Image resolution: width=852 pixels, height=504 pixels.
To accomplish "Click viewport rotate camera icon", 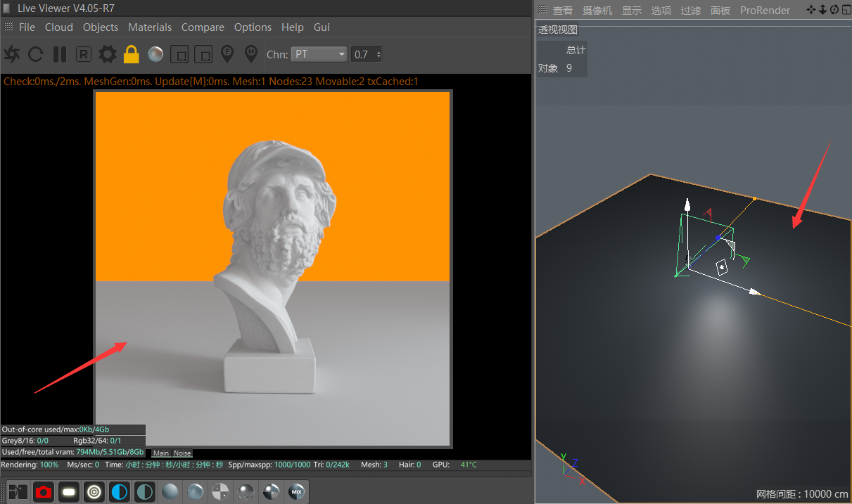I will coord(834,10).
